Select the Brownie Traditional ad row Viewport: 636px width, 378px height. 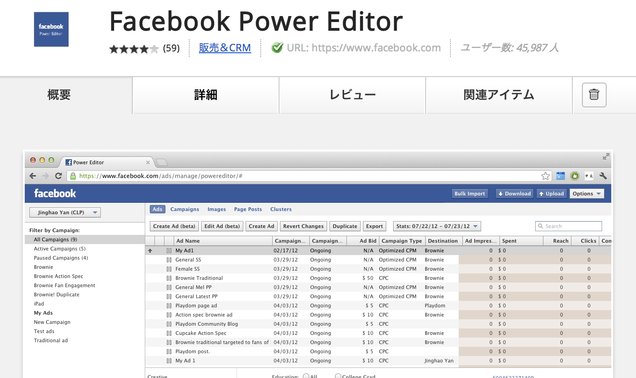pos(378,278)
